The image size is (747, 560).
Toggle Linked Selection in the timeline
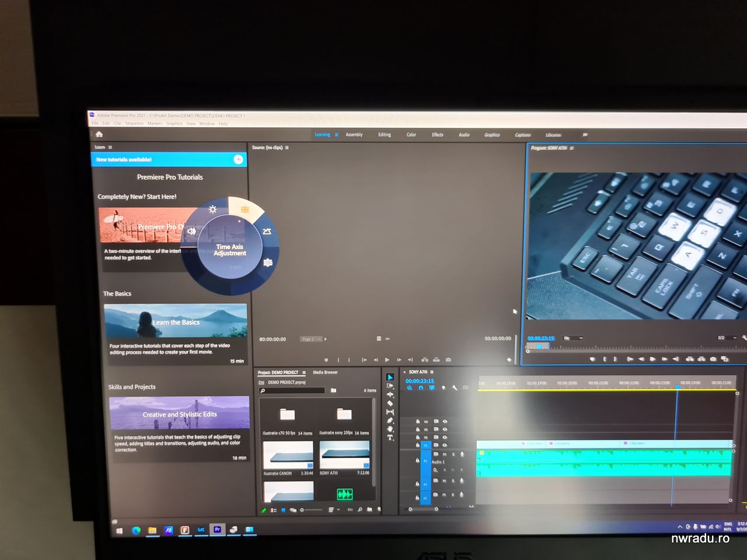(432, 387)
